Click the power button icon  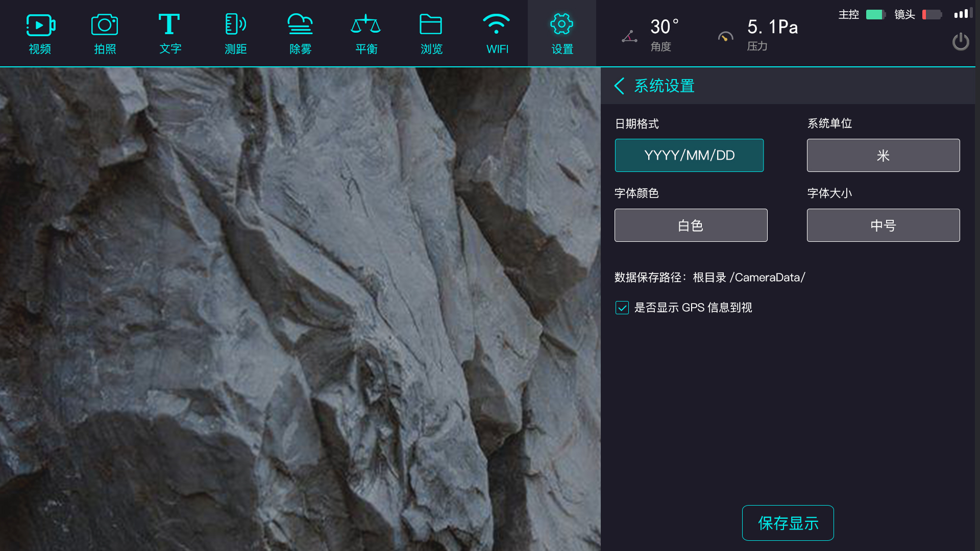click(961, 42)
